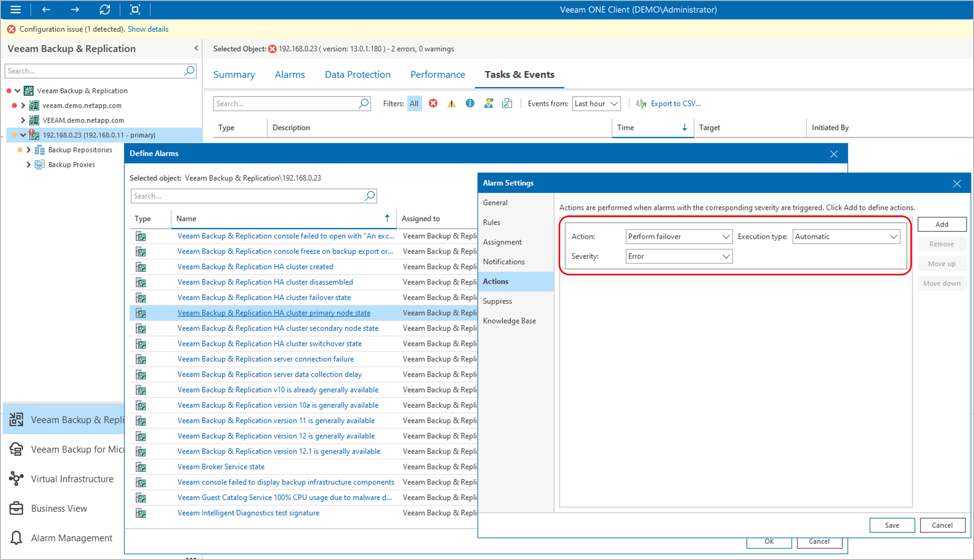
Task: Open the Execution type dropdown
Action: tap(846, 237)
